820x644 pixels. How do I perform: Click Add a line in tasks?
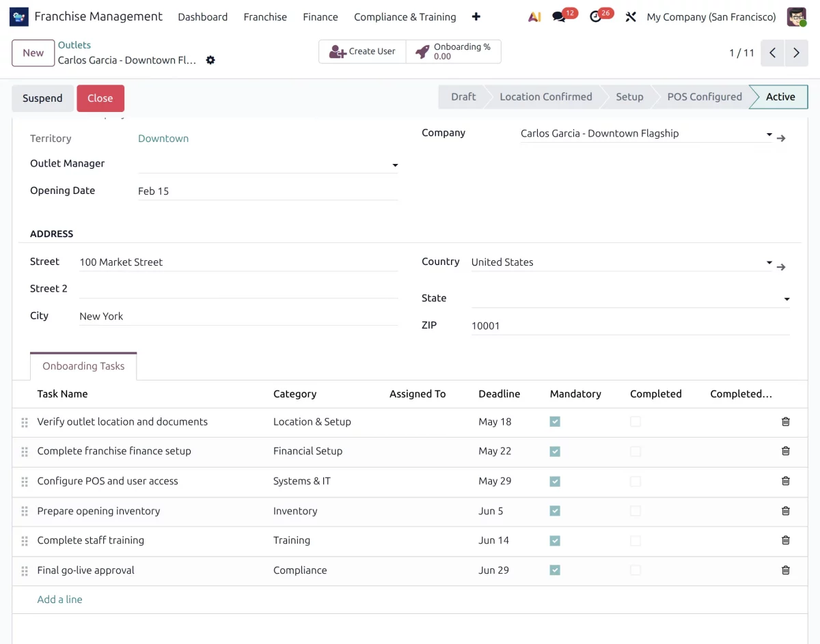click(59, 600)
